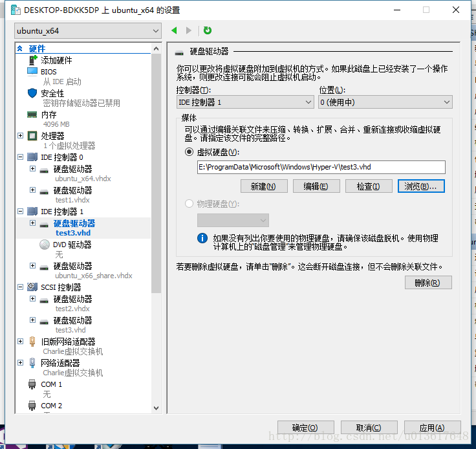The width and height of the screenshot is (476, 449).
Task: Collapse the 硬件 section header chevron
Action: (20, 49)
